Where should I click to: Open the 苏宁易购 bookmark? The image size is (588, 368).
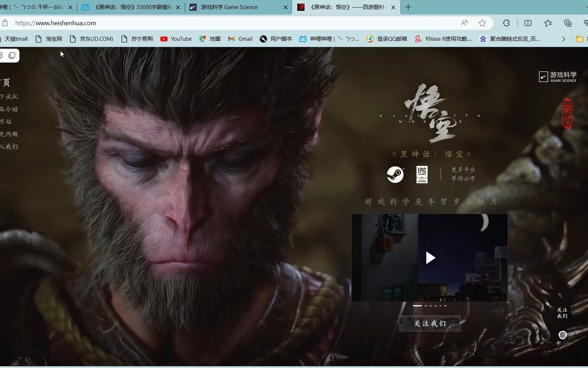click(x=137, y=39)
